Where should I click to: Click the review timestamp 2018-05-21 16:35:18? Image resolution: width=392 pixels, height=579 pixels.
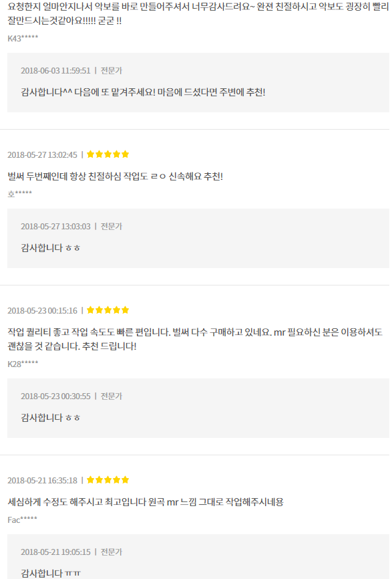(43, 481)
